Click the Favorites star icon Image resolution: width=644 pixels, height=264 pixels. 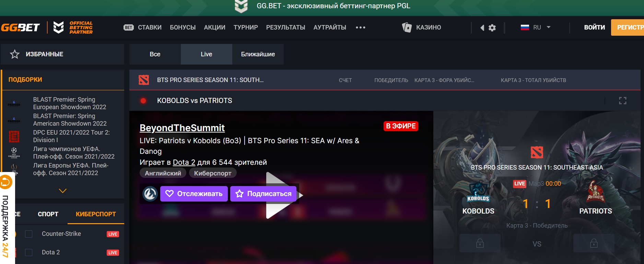(x=15, y=54)
